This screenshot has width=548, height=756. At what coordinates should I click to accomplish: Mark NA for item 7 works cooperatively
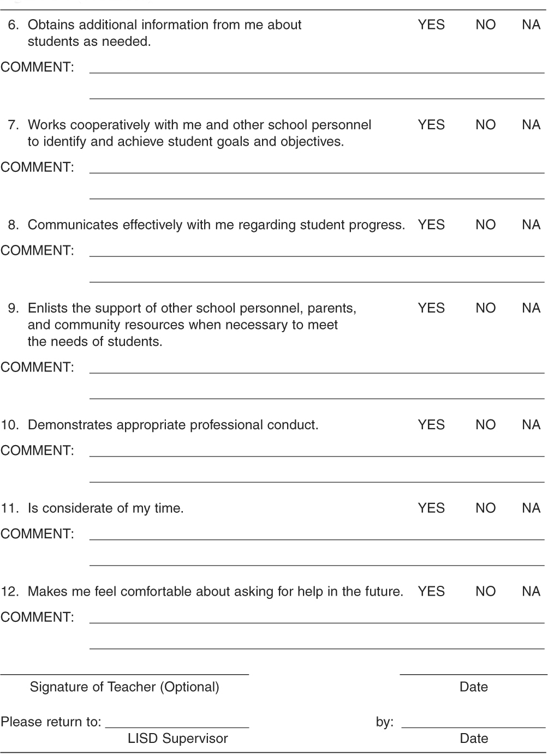pyautogui.click(x=531, y=125)
